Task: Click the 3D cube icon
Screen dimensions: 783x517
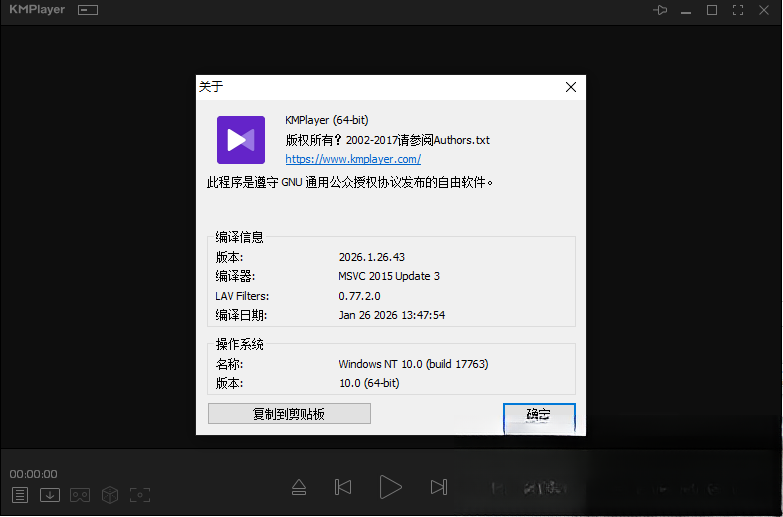Action: pos(110,495)
